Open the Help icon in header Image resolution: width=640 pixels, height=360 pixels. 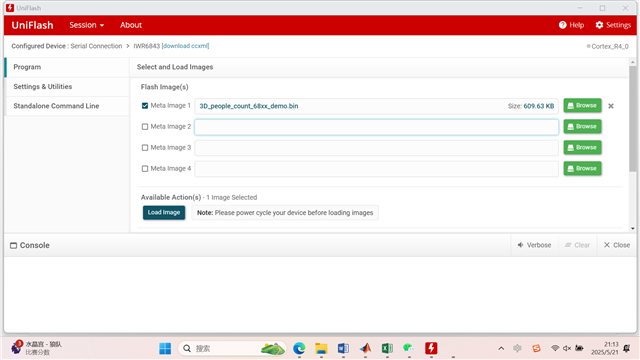[571, 25]
